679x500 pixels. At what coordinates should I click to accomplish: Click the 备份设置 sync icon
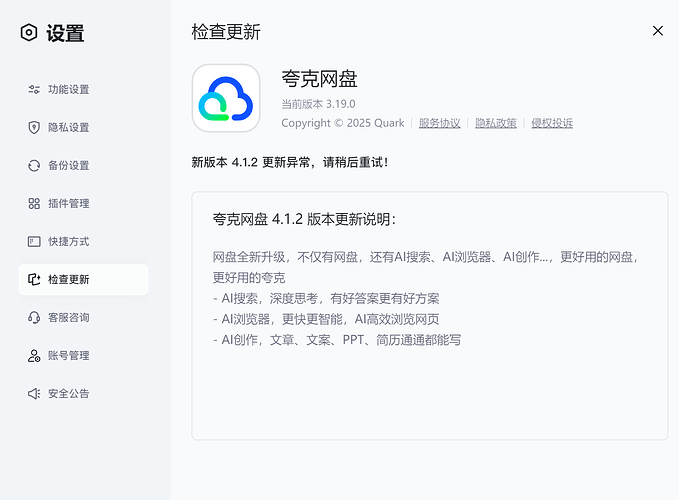point(34,165)
